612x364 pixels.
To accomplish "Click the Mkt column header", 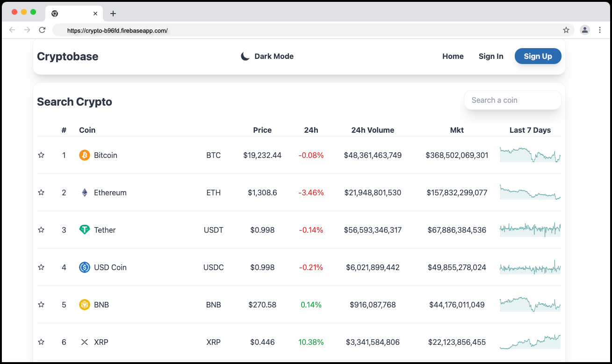I will pyautogui.click(x=457, y=130).
